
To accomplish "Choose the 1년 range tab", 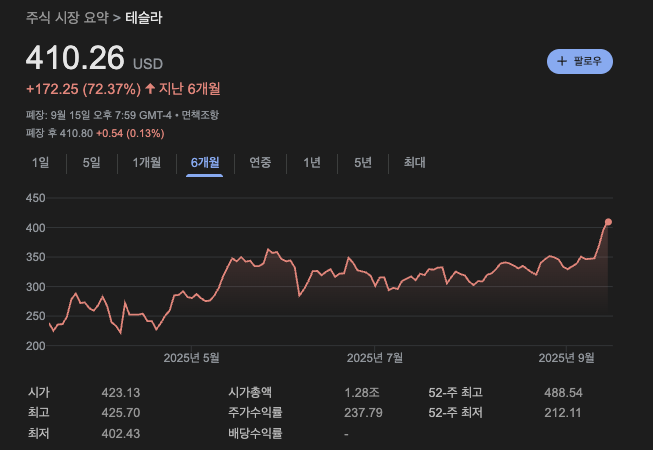I will pos(312,163).
